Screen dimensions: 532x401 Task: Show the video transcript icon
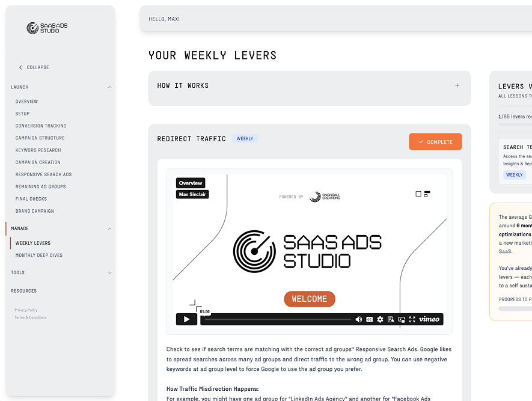point(391,319)
